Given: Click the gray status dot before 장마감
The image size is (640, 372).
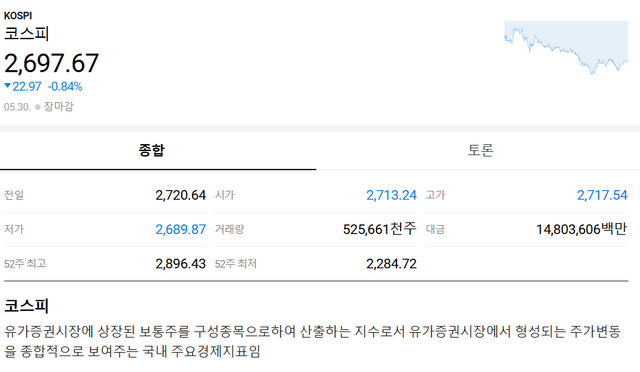Looking at the screenshot, I should point(38,107).
